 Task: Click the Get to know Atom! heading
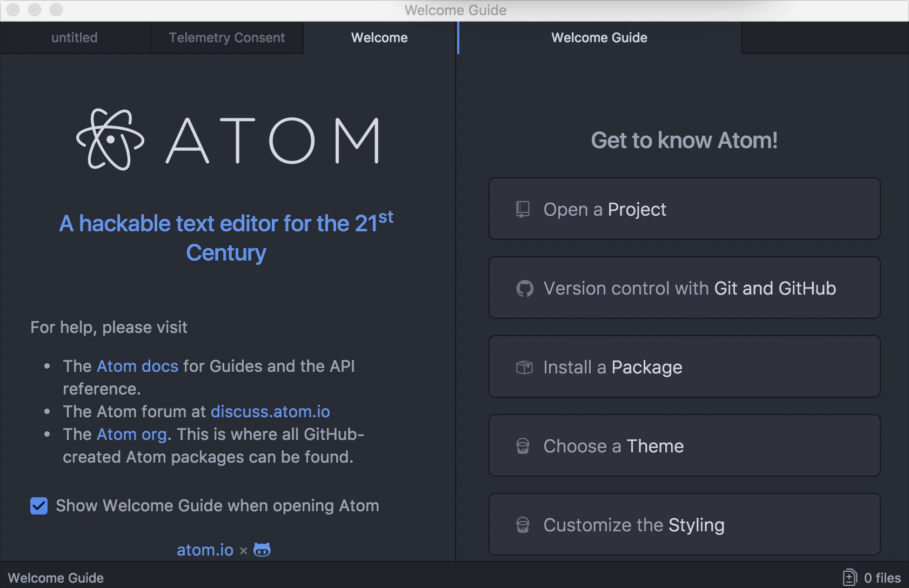click(684, 141)
